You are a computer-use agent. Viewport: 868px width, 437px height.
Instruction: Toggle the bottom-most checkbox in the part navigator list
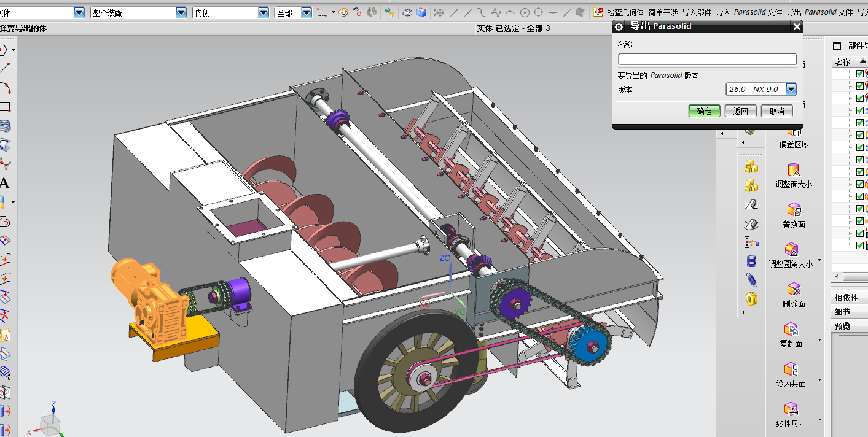(x=859, y=246)
